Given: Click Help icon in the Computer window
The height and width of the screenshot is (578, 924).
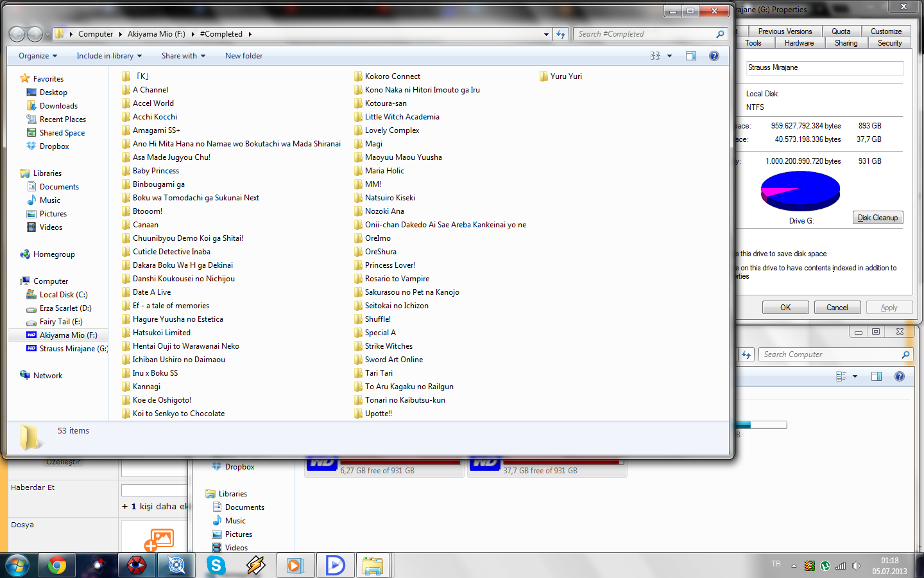Looking at the screenshot, I should coord(900,376).
